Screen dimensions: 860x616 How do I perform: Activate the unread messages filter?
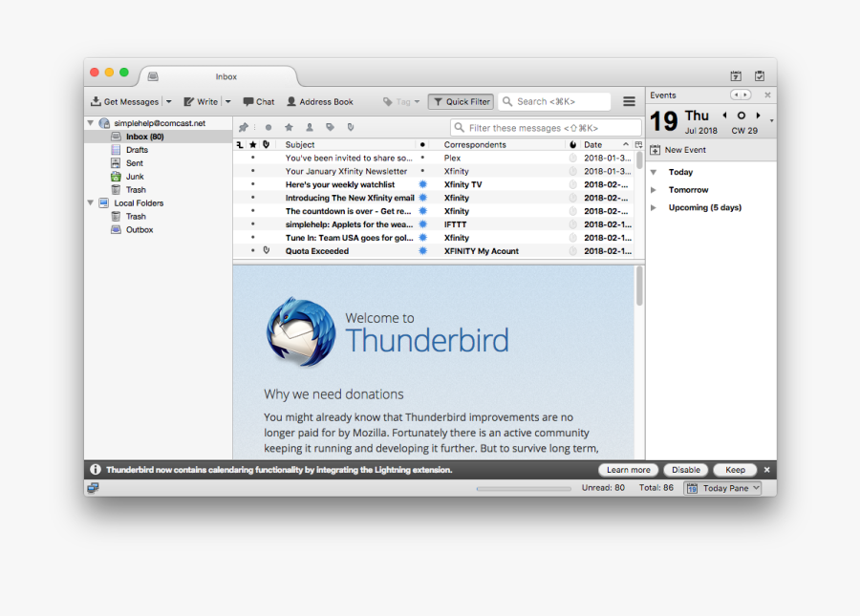click(269, 126)
